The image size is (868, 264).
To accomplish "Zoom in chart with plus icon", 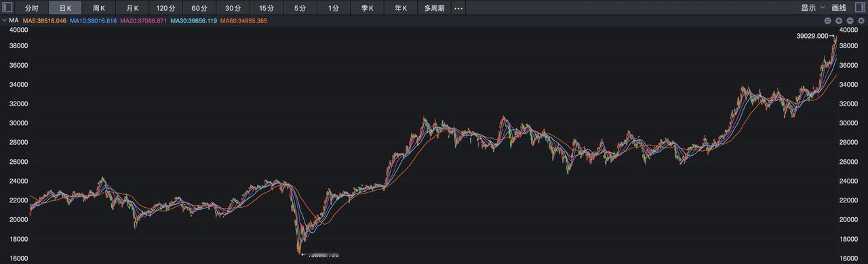I will [x=839, y=21].
